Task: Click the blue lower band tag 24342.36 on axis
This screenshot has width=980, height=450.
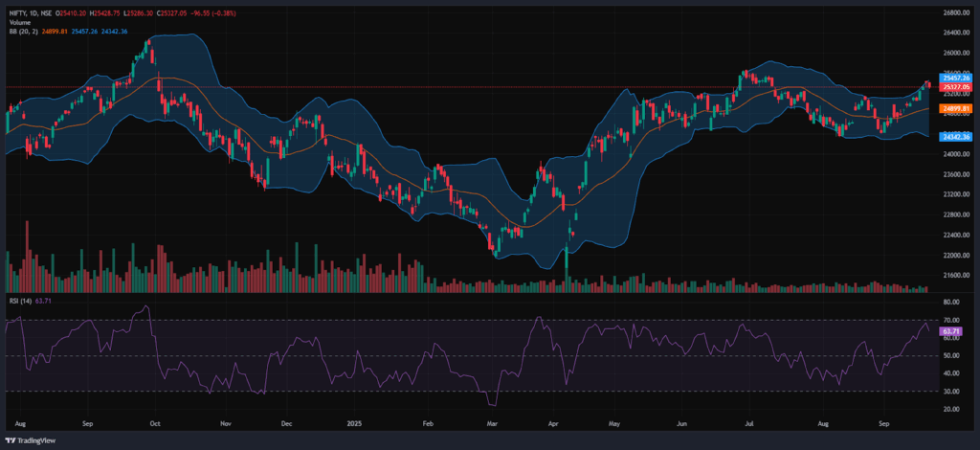Action: (957, 137)
